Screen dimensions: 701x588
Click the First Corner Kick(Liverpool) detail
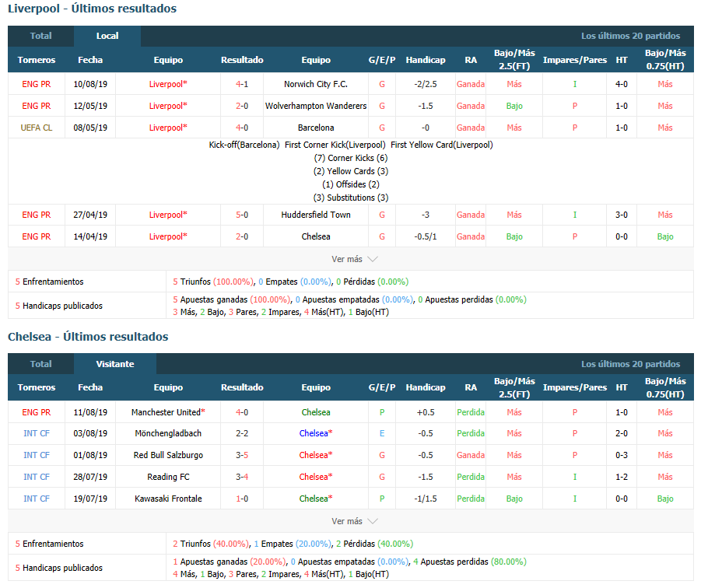[x=335, y=145]
